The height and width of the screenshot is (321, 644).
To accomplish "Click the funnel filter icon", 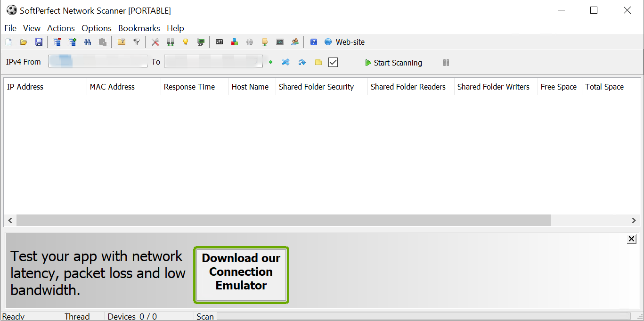I will click(x=137, y=42).
